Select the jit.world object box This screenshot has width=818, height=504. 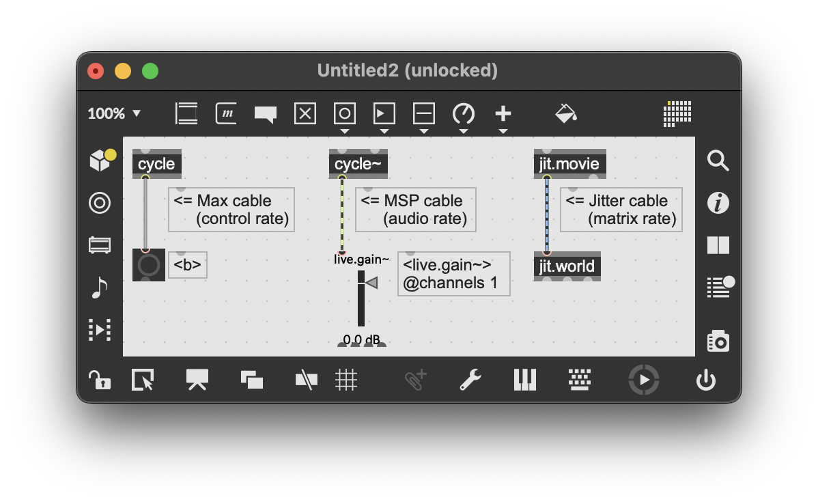click(x=567, y=266)
